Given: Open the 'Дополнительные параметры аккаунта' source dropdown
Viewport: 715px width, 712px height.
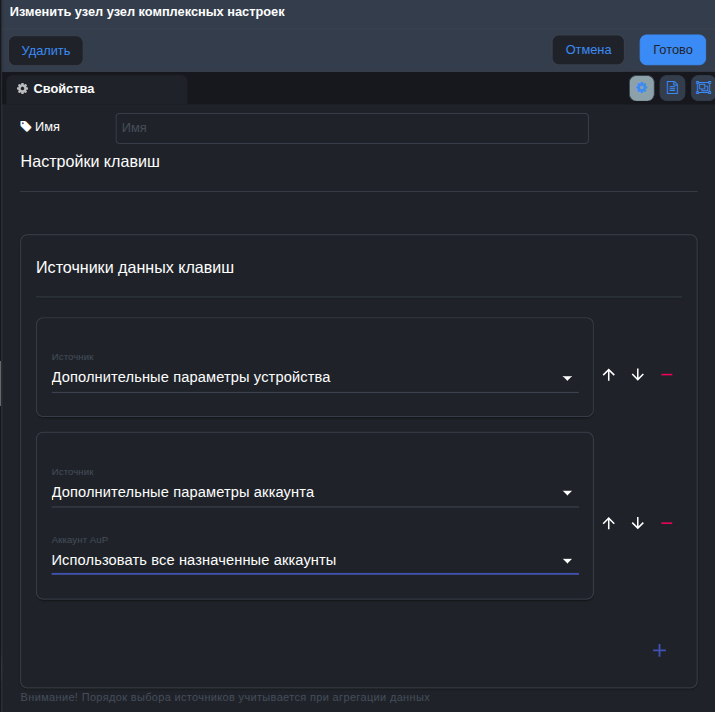Looking at the screenshot, I should click(314, 492).
